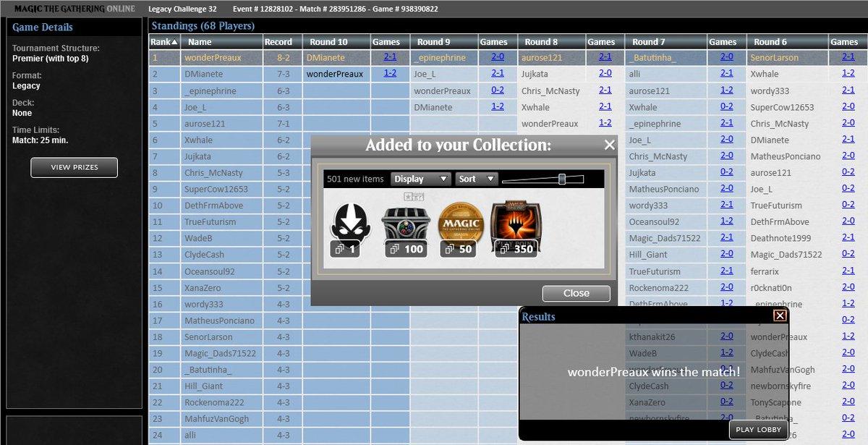
Task: Open the 2-1 link next to aurose121 Round 8
Action: tap(605, 56)
